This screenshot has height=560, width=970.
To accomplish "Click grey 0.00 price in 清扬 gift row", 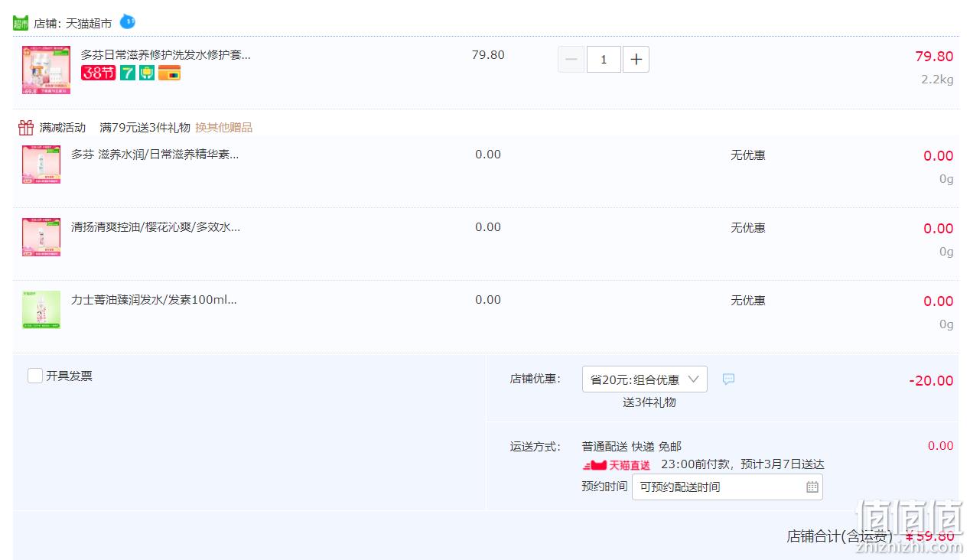I will tap(488, 227).
